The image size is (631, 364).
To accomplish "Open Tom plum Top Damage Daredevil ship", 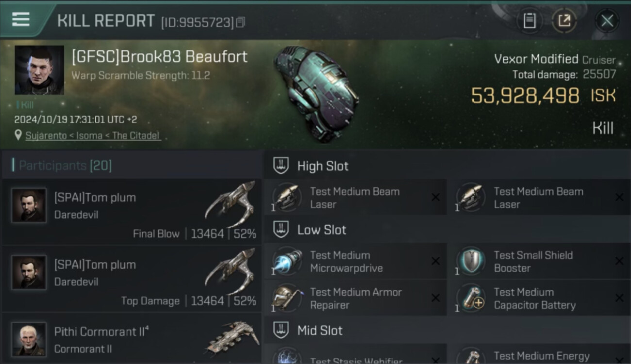I will point(231,272).
